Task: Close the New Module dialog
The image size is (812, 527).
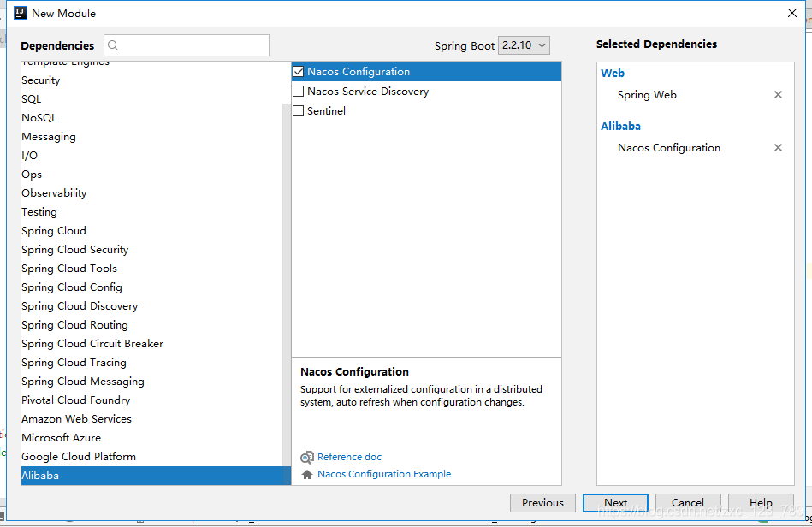Action: 792,13
